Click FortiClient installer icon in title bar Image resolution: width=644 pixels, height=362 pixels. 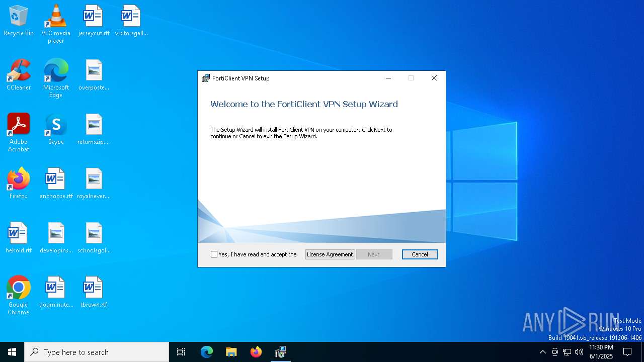coord(206,78)
